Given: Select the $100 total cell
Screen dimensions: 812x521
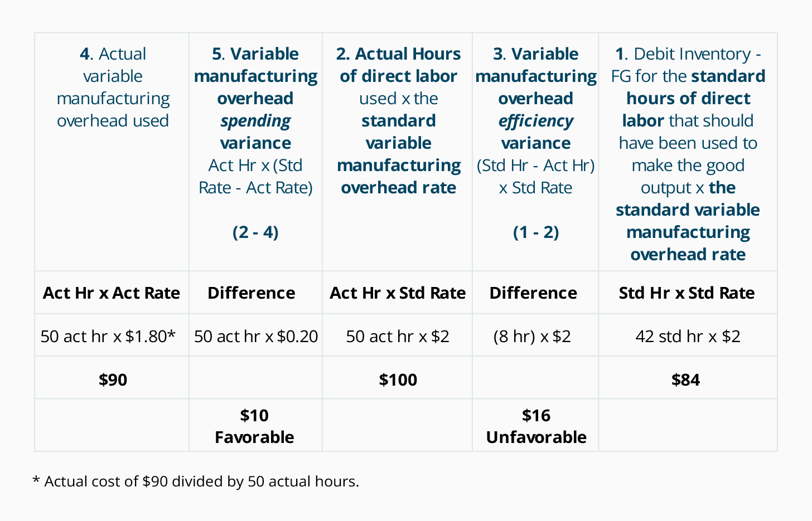Looking at the screenshot, I should point(398,380).
